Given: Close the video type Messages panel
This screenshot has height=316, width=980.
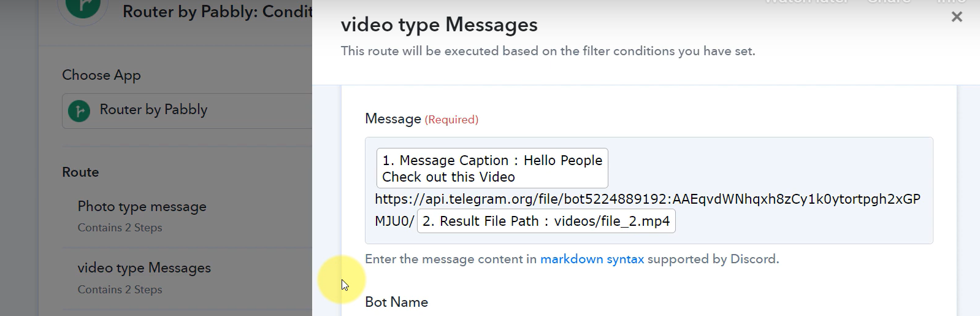Looking at the screenshot, I should (957, 17).
